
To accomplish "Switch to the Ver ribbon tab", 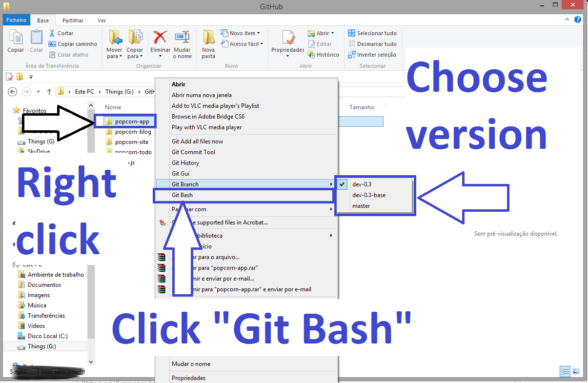I will coord(101,20).
